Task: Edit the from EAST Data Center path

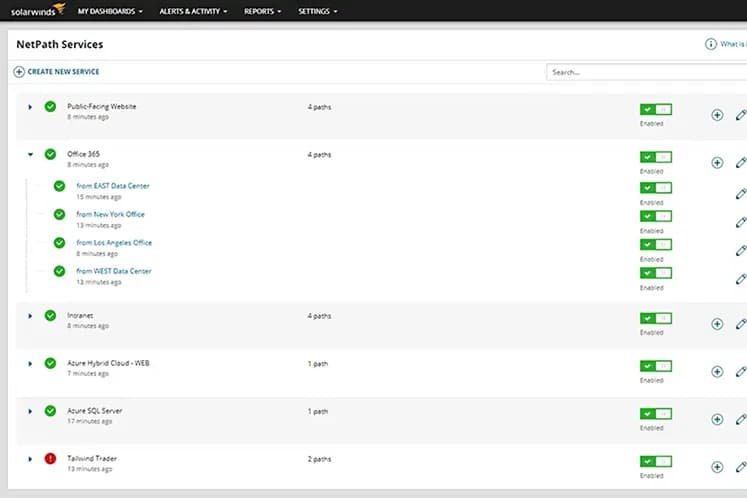Action: click(741, 194)
